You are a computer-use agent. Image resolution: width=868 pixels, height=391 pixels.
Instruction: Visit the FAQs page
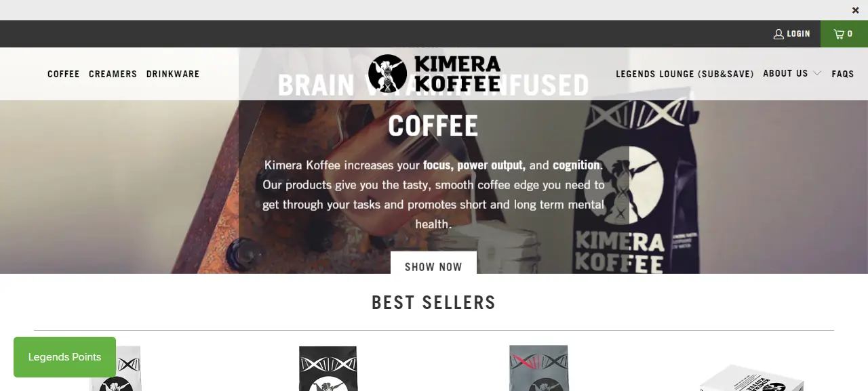843,74
